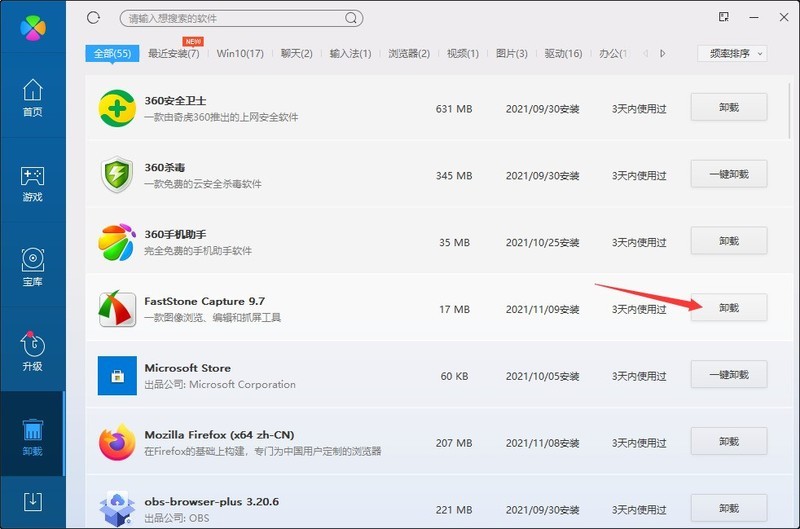Viewport: 800px width, 529px height.
Task: Open the 游戏 games sidebar section
Action: (x=33, y=184)
